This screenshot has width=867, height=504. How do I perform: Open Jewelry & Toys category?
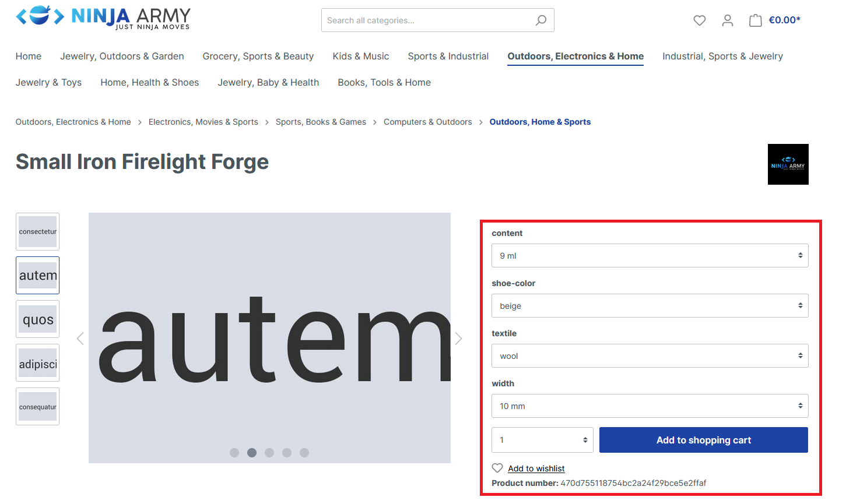(48, 82)
